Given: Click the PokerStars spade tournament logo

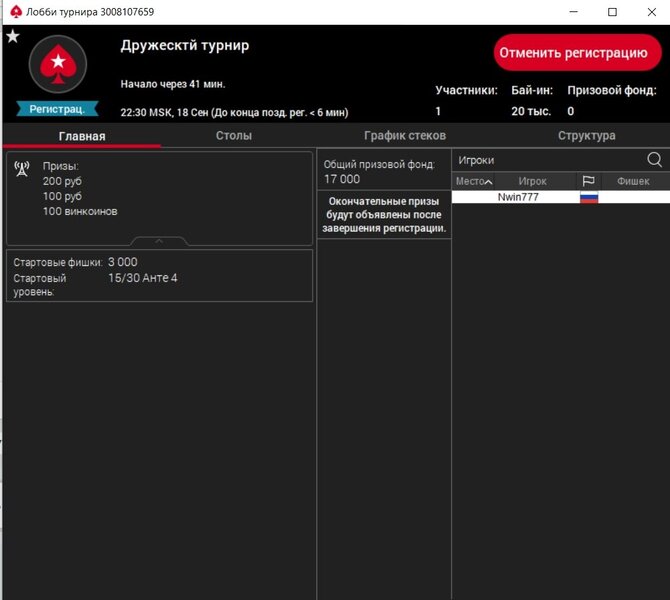Looking at the screenshot, I should 58,65.
